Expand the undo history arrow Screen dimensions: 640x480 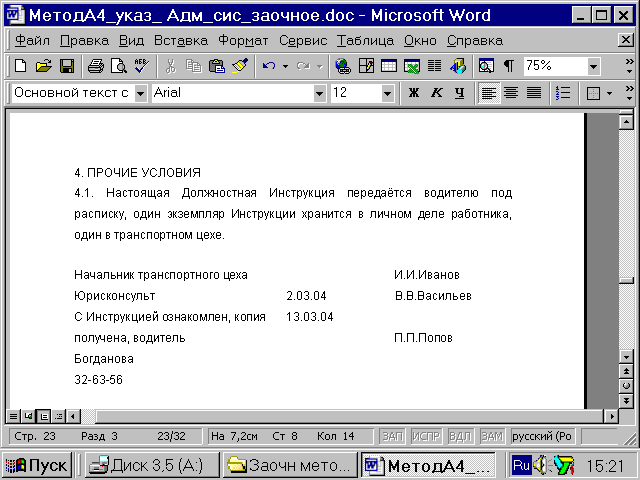[285, 66]
